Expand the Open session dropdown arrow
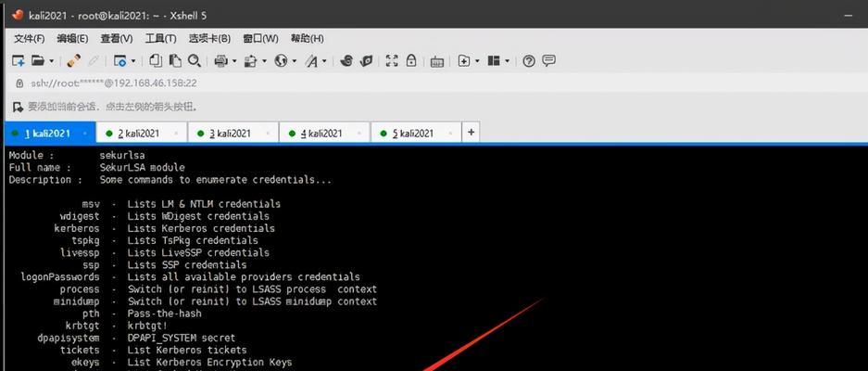Viewport: 868px width, 371px height. click(52, 61)
